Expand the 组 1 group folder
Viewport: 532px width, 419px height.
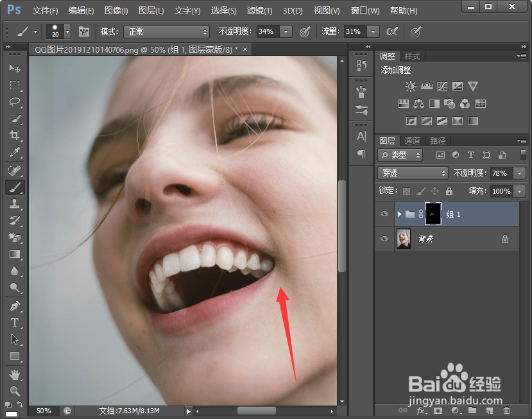pyautogui.click(x=400, y=214)
